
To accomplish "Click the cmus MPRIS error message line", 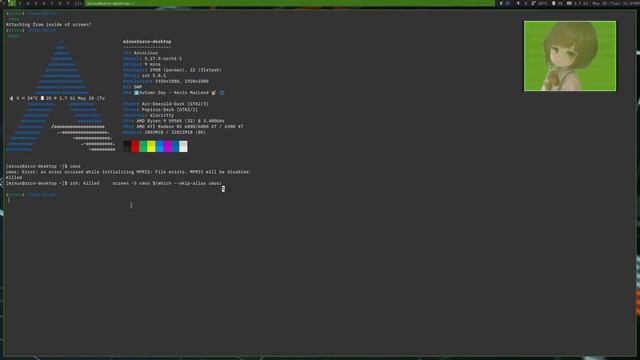I will click(x=128, y=172).
